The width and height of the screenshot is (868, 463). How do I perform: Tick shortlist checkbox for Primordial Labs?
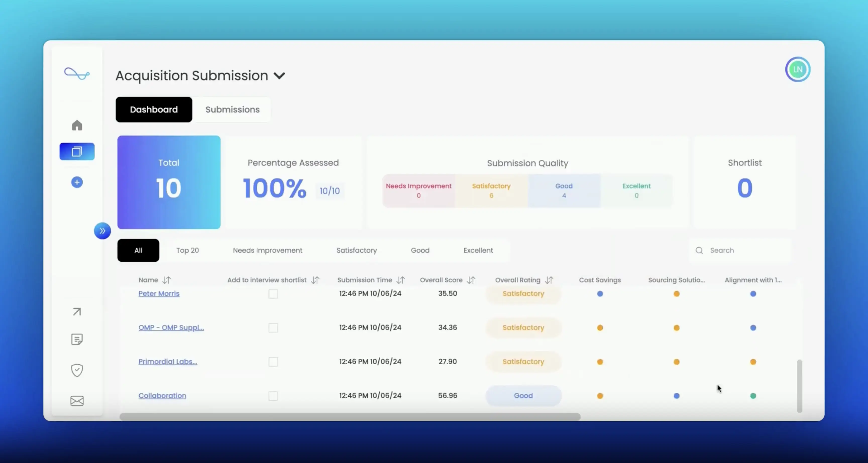click(273, 362)
